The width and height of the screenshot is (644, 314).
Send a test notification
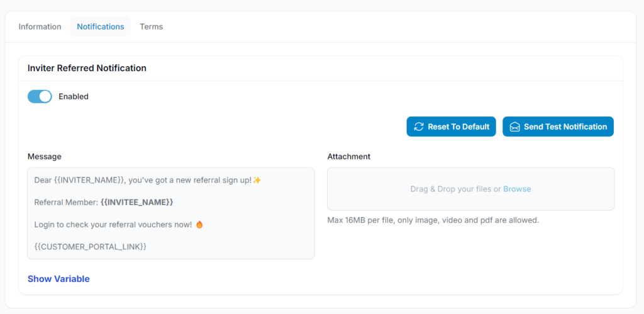tap(558, 126)
